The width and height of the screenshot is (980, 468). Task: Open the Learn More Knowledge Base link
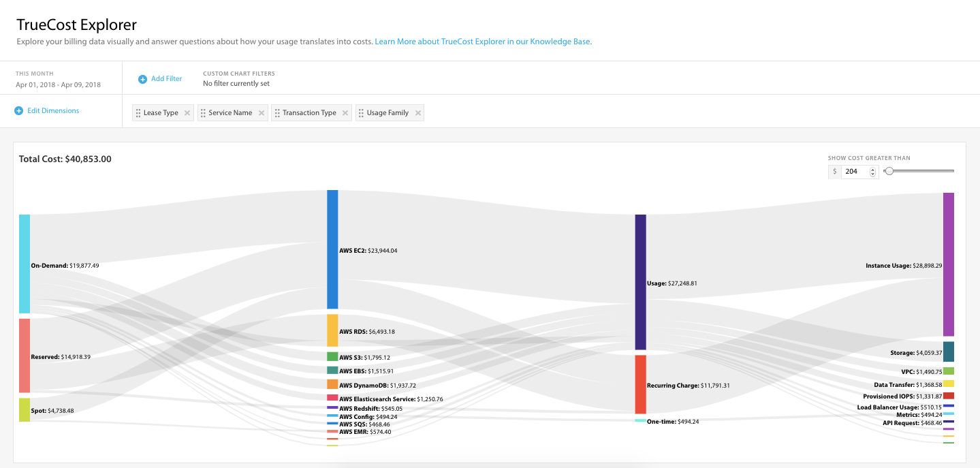click(x=482, y=42)
